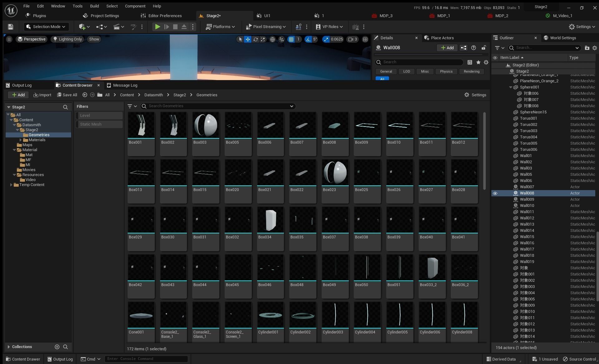Open the Selection Mode dropdown

coord(46,27)
